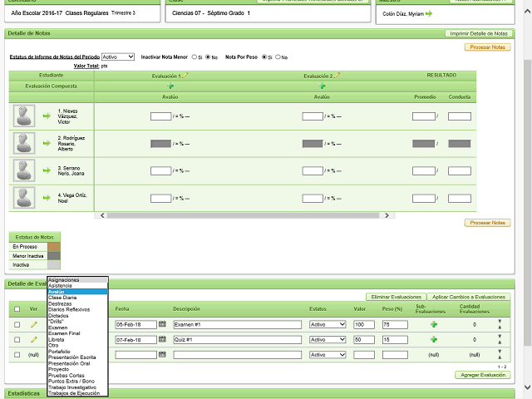The image size is (532, 399).
Task: Open Estatus dropdown for Quiz #1
Action: pos(328,339)
